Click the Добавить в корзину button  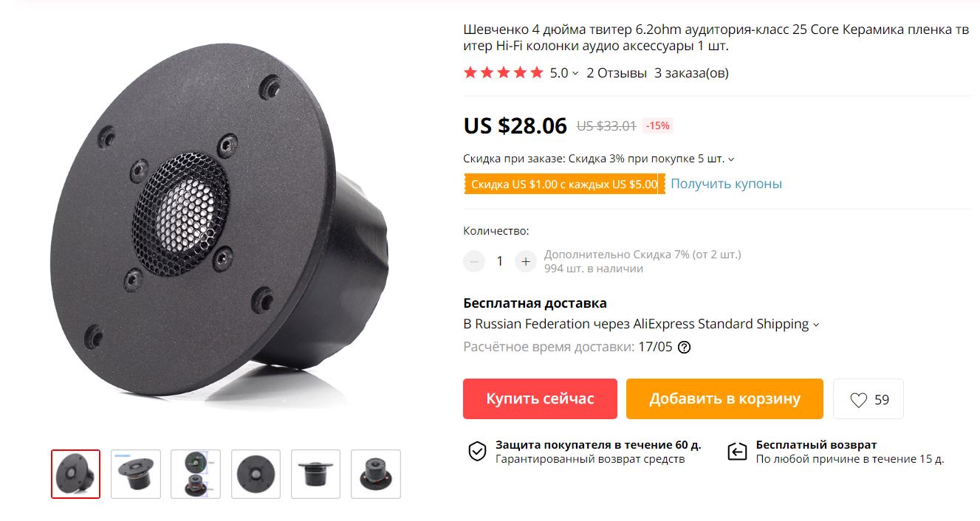click(x=724, y=399)
